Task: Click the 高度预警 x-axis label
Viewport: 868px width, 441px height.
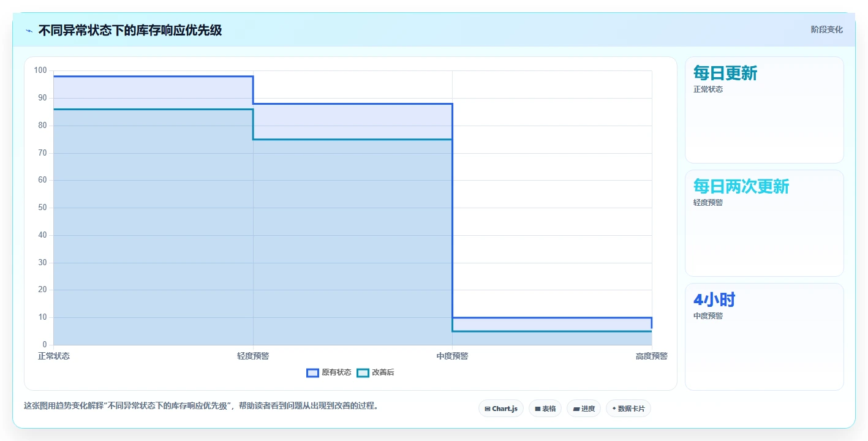Action: 652,356
